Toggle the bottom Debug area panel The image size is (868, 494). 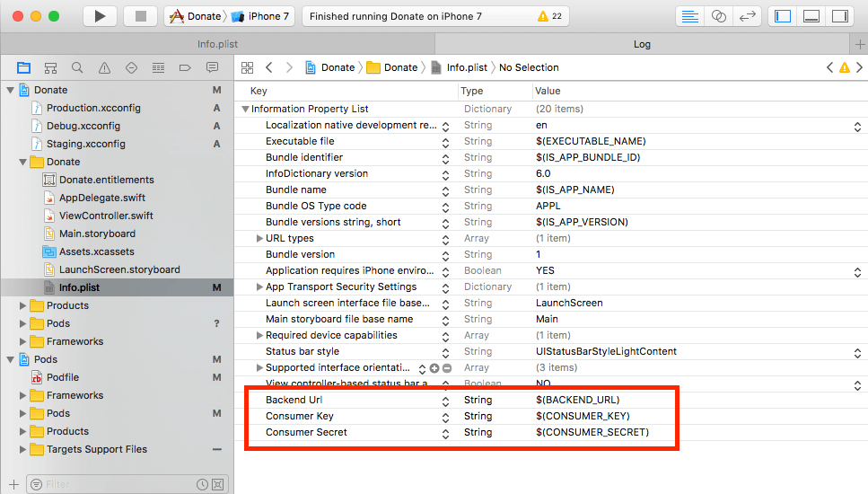811,16
